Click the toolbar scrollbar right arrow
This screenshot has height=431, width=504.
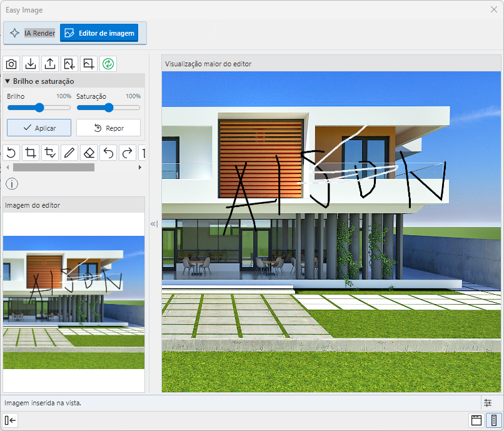140,167
